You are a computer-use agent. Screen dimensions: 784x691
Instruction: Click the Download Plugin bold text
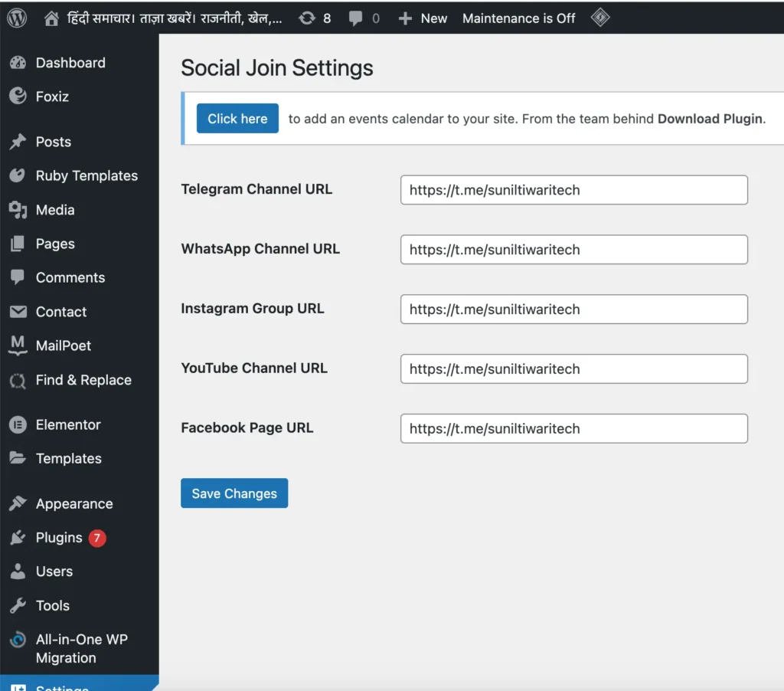point(711,119)
